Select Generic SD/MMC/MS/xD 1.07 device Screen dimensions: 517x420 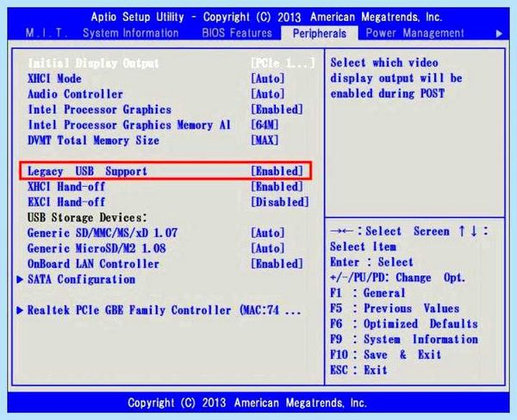[x=103, y=233]
